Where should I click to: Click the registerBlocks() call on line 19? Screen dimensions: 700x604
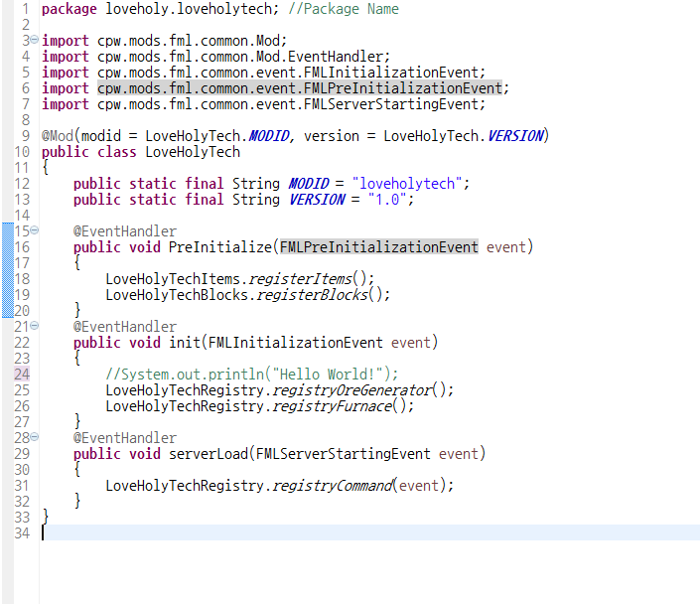[x=320, y=295]
